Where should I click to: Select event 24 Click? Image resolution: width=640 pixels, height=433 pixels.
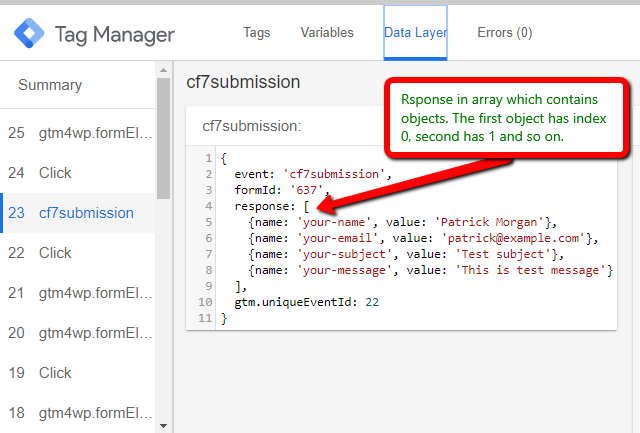78,173
